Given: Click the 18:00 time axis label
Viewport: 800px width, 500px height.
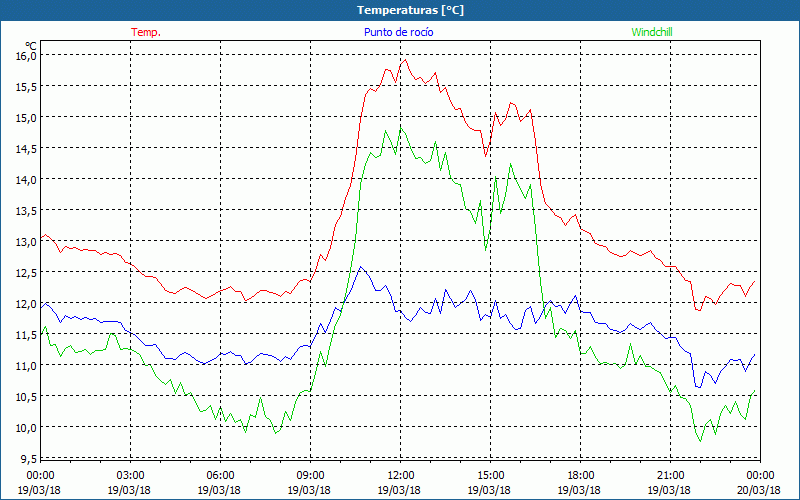Looking at the screenshot, I should (x=581, y=476).
